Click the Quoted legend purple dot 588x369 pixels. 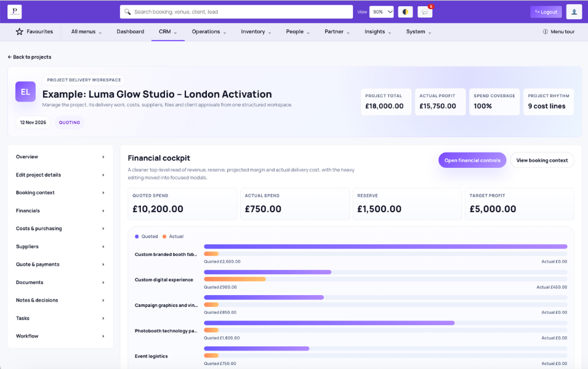coord(137,236)
